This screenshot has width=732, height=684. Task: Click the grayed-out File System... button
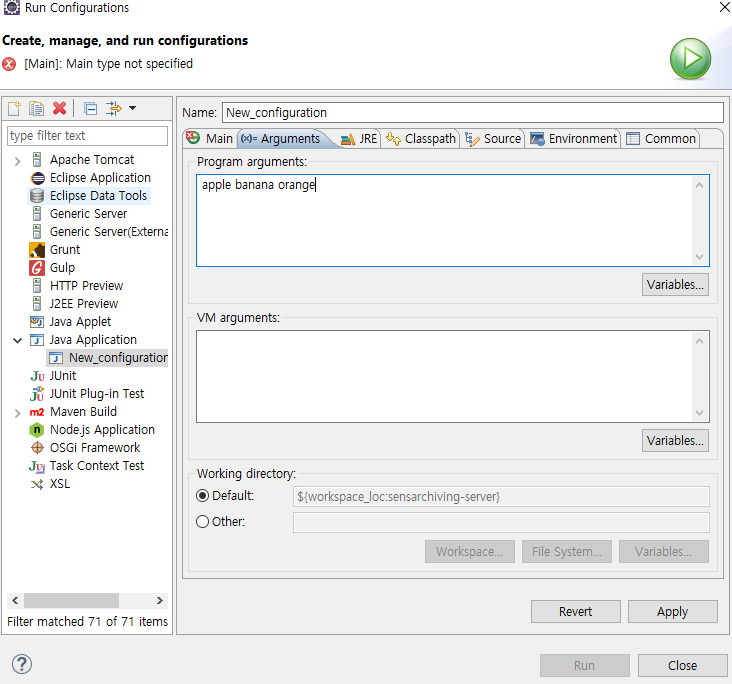pos(567,551)
